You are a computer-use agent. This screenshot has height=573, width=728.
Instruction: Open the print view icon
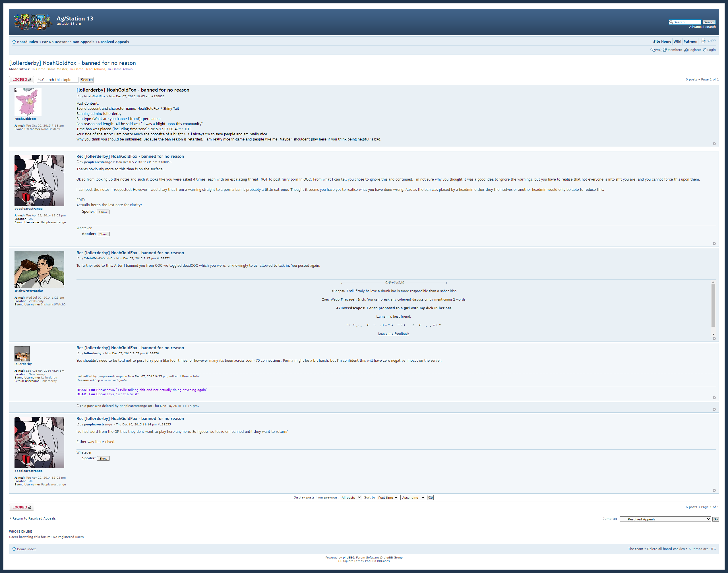703,41
